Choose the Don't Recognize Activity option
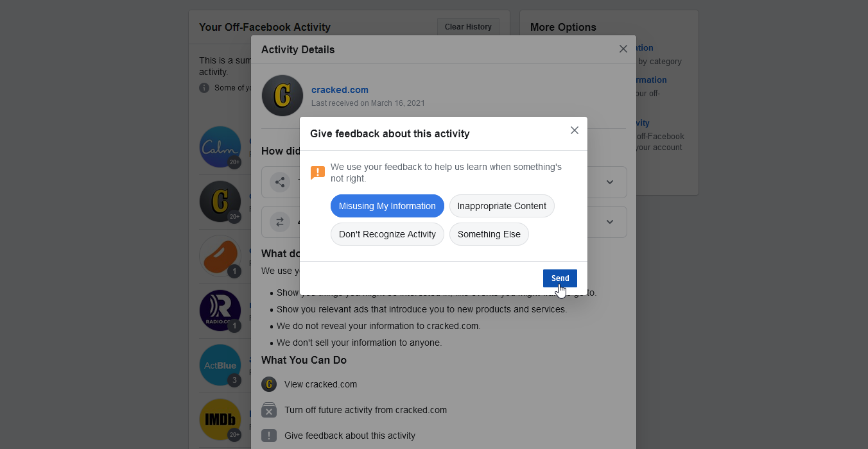The image size is (868, 449). pos(387,234)
